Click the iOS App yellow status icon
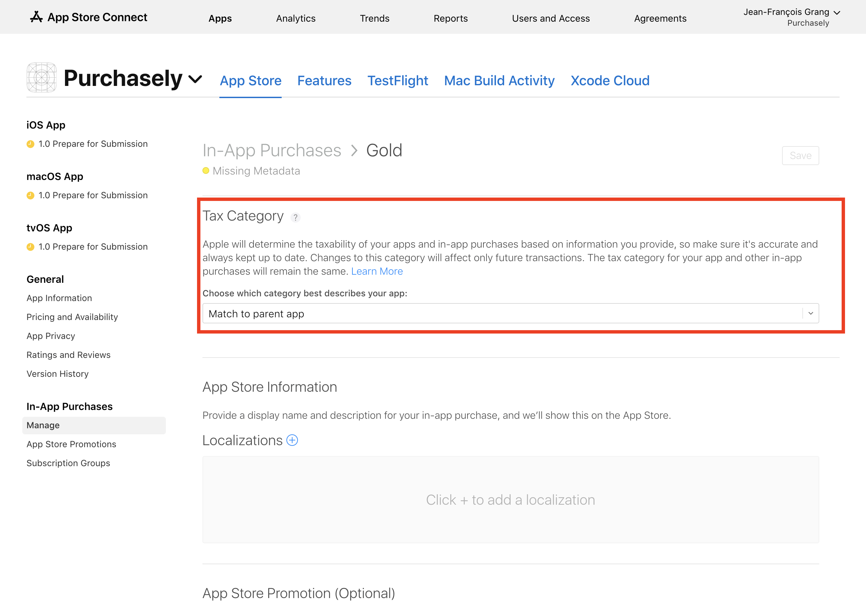This screenshot has height=616, width=866. click(x=30, y=144)
